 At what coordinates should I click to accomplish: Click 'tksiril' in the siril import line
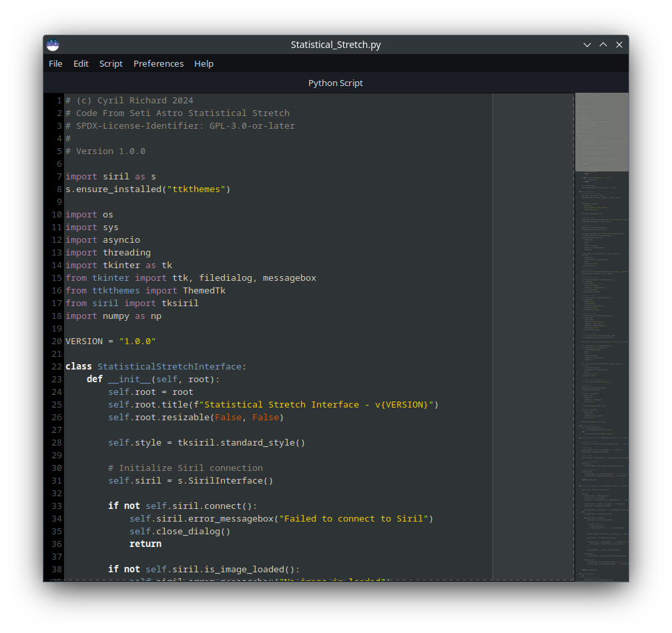click(180, 303)
